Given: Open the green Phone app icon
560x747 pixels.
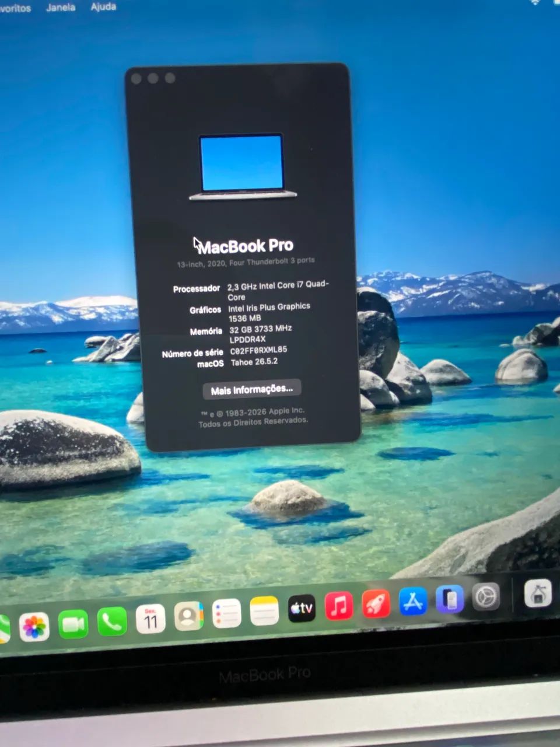Looking at the screenshot, I should [x=112, y=622].
